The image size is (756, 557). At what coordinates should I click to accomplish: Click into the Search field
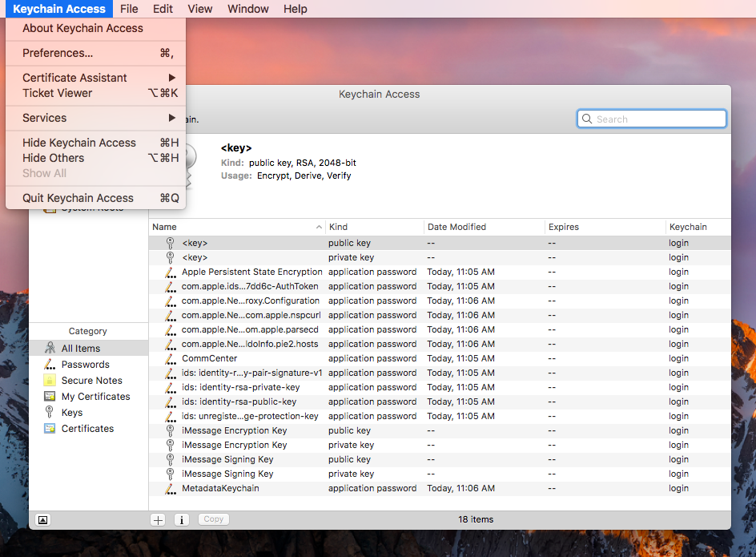[652, 119]
